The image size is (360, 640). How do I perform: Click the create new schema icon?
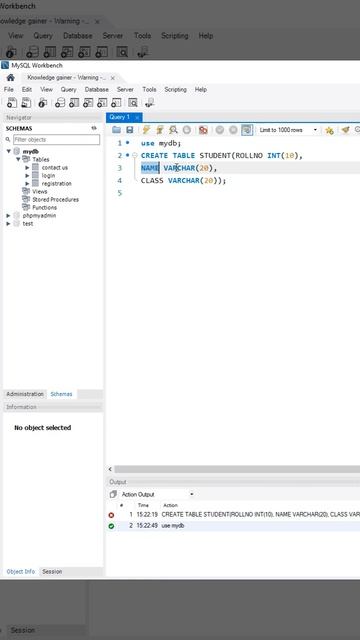pyautogui.click(x=60, y=103)
